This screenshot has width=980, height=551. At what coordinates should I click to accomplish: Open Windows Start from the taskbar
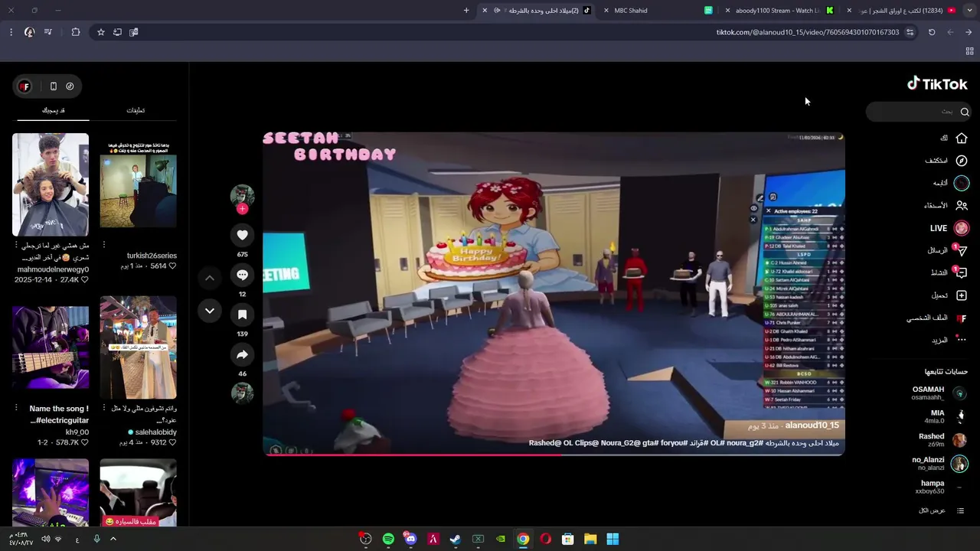pos(612,539)
